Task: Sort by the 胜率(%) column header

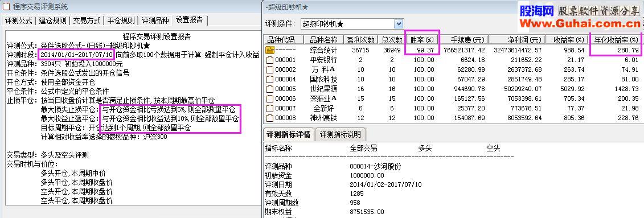Action: (422, 40)
